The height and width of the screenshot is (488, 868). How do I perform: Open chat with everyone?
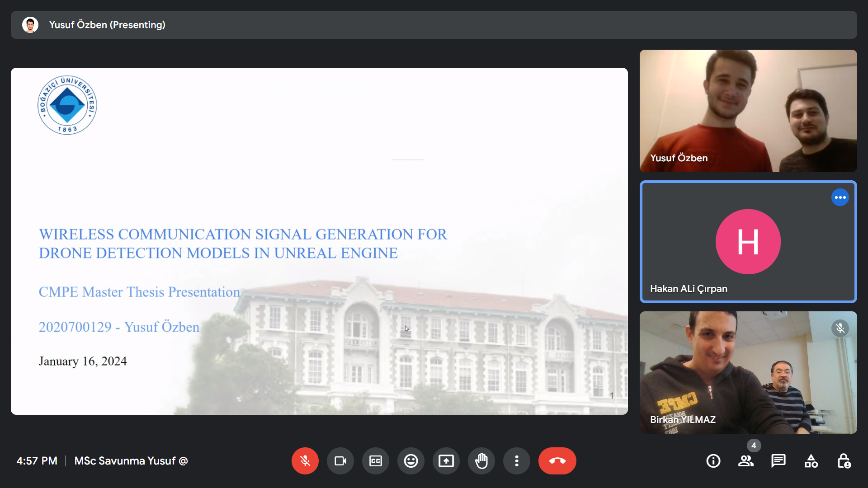click(x=778, y=461)
